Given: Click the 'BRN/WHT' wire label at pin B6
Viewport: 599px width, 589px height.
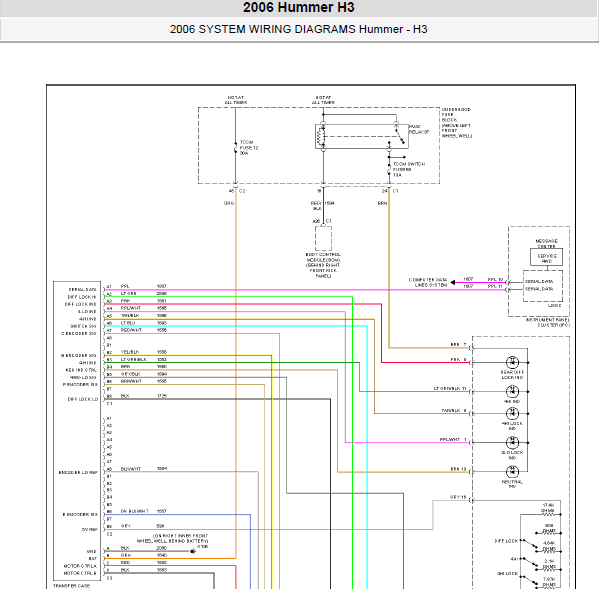Looking at the screenshot, I should point(131,381).
